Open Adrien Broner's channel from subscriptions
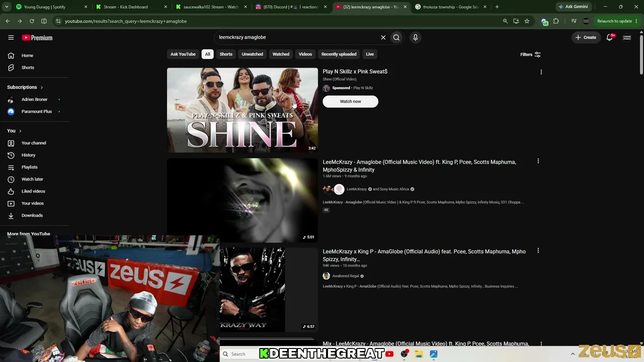The image size is (644, 362). point(34,100)
